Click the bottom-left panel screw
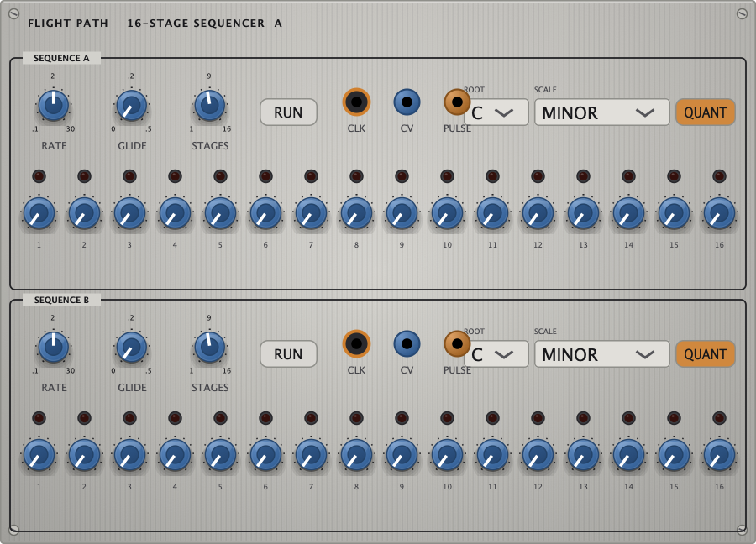 tap(14, 530)
